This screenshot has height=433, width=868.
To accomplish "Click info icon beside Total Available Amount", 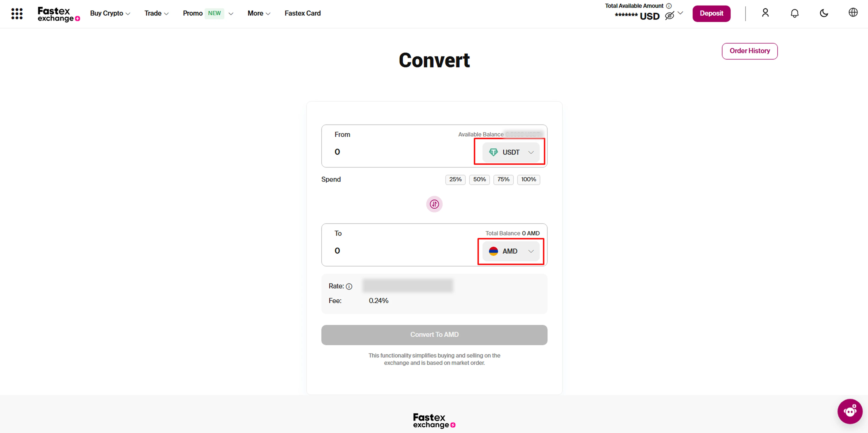I will pos(669,6).
